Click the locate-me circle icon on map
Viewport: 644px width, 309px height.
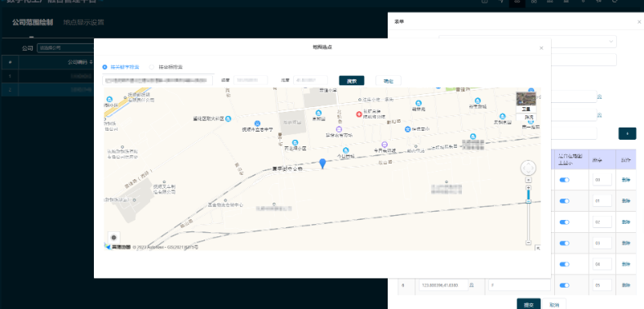pyautogui.click(x=113, y=237)
